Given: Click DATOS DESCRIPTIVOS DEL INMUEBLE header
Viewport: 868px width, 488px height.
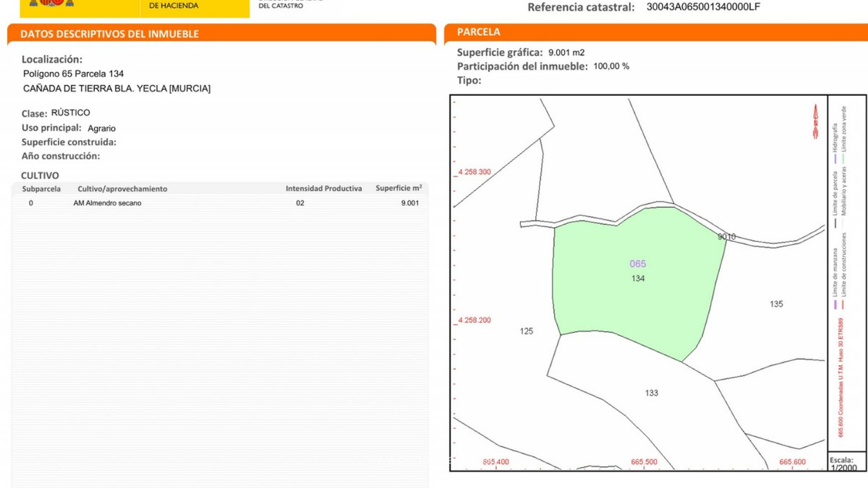Looking at the screenshot, I should 109,34.
